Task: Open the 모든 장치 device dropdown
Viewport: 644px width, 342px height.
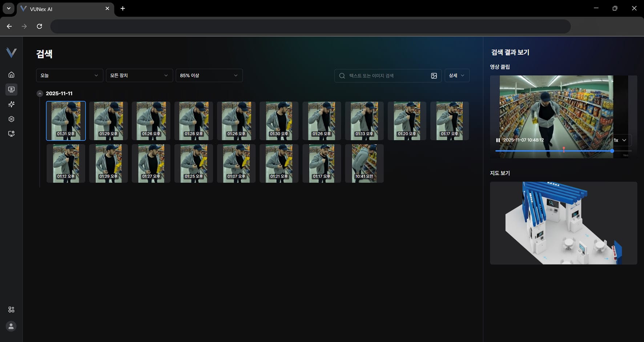Action: coord(139,76)
